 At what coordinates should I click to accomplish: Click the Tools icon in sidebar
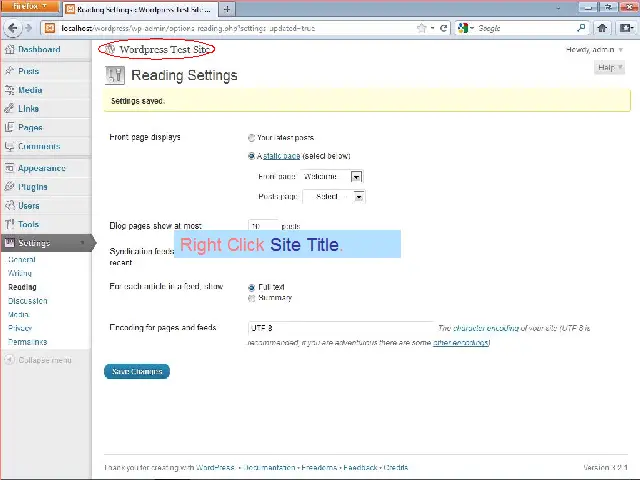[9, 225]
